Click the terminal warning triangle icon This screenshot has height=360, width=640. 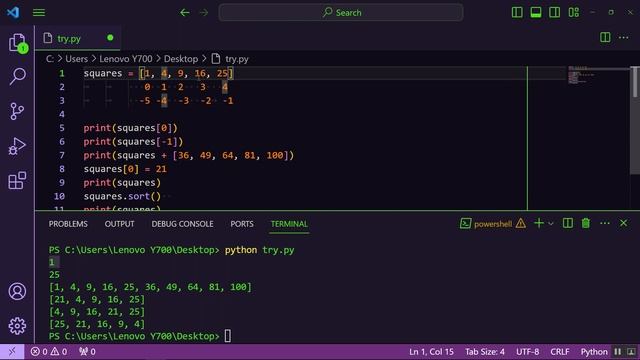pyautogui.click(x=521, y=223)
